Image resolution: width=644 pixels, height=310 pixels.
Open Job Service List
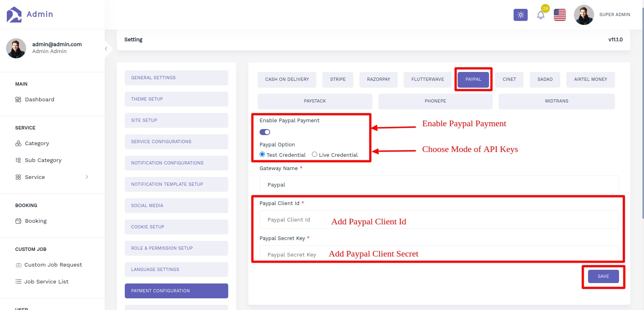[46, 281]
